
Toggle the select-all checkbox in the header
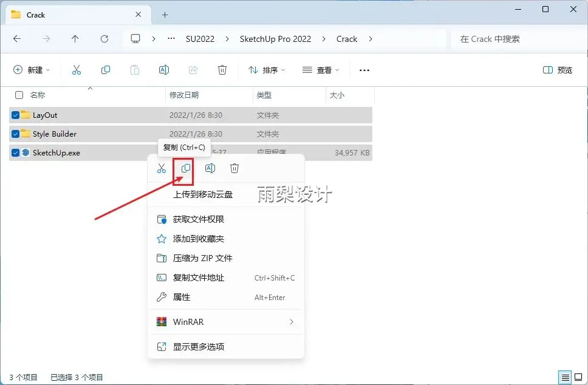[x=19, y=95]
